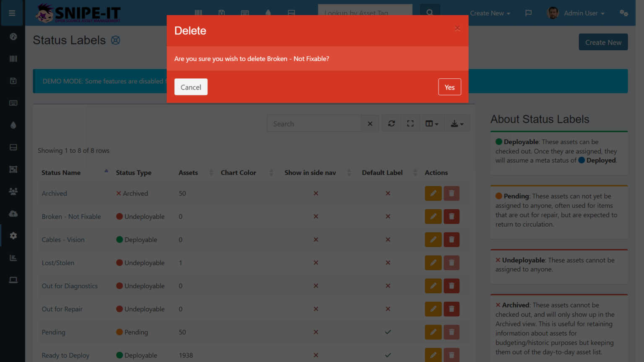Viewport: 644px width, 362px height.
Task: Edit the Lost/Stolen status label with the pencil
Action: [x=433, y=263]
